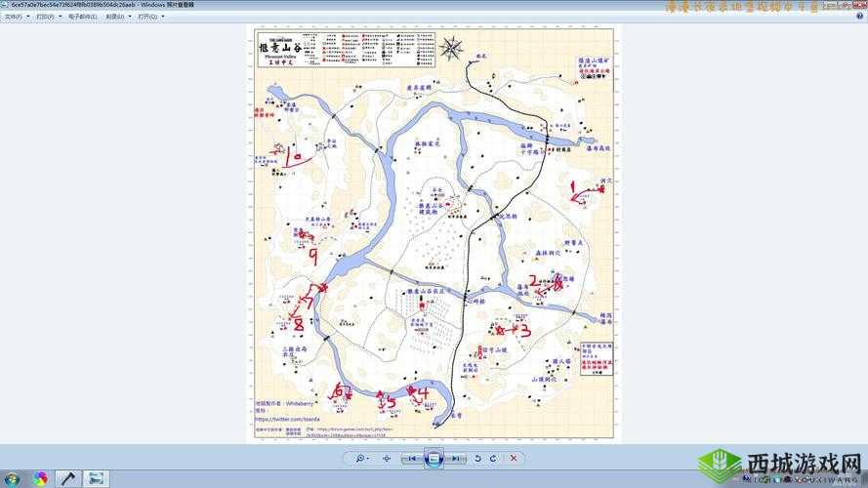Open the 文件(F) menu
This screenshot has width=868, height=488.
pyautogui.click(x=15, y=17)
